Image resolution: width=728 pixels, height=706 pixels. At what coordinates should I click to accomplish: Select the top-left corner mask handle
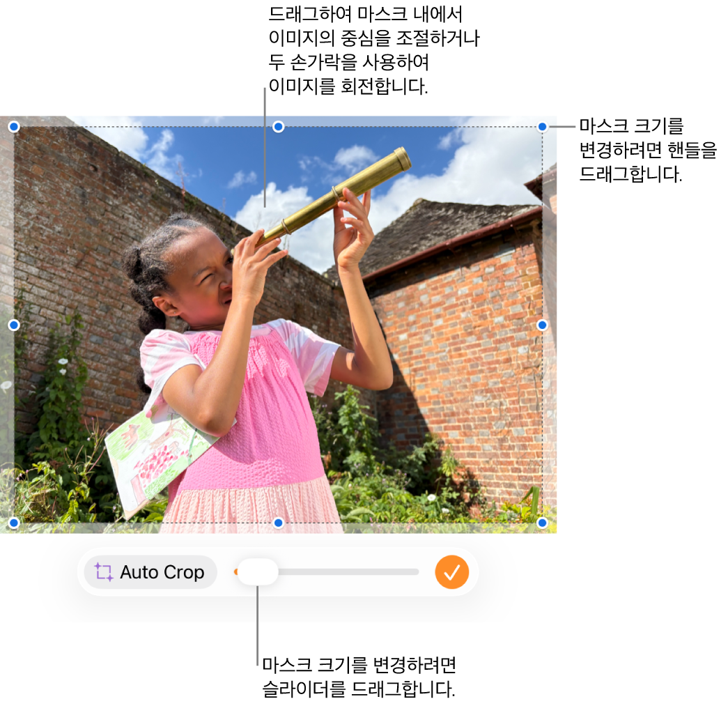pyautogui.click(x=14, y=127)
